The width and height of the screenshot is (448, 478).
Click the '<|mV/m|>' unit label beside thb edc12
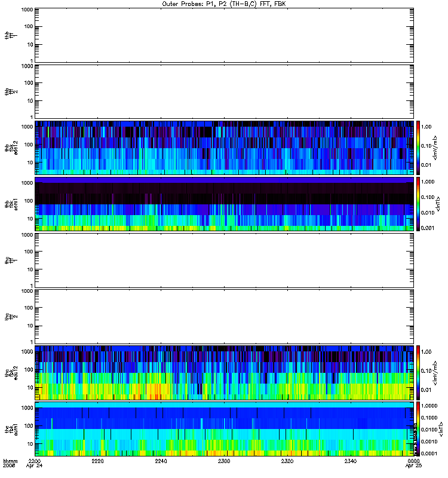coord(435,148)
